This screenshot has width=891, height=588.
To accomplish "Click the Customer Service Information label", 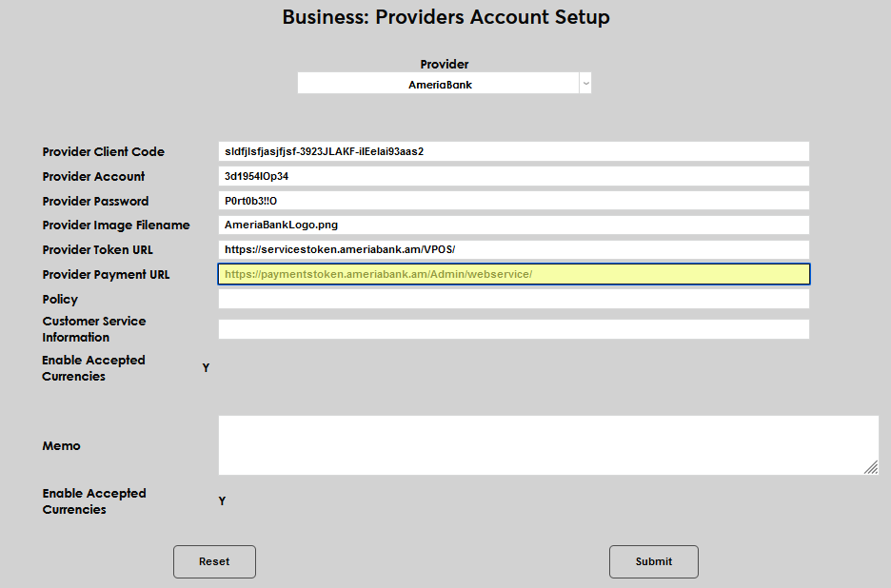I will tap(93, 329).
